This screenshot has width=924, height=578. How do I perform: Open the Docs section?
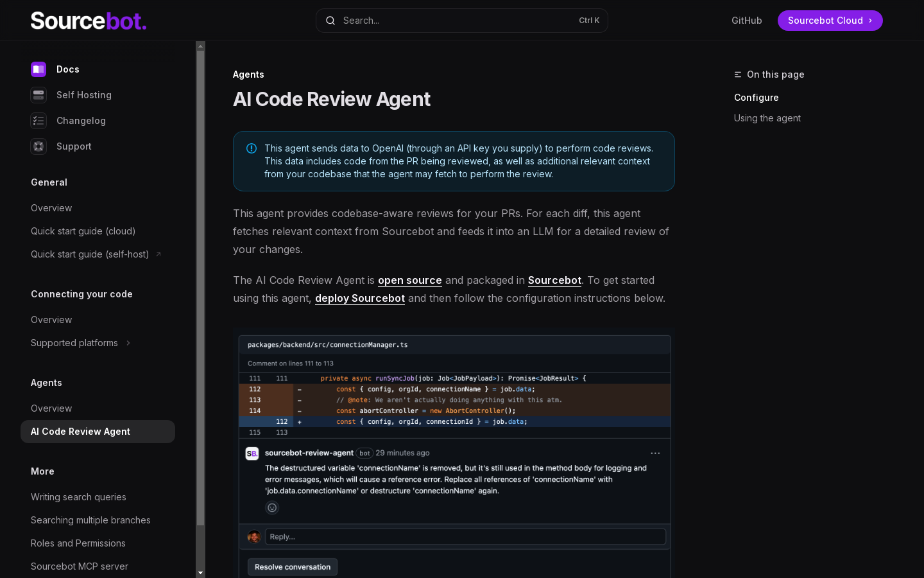click(68, 69)
